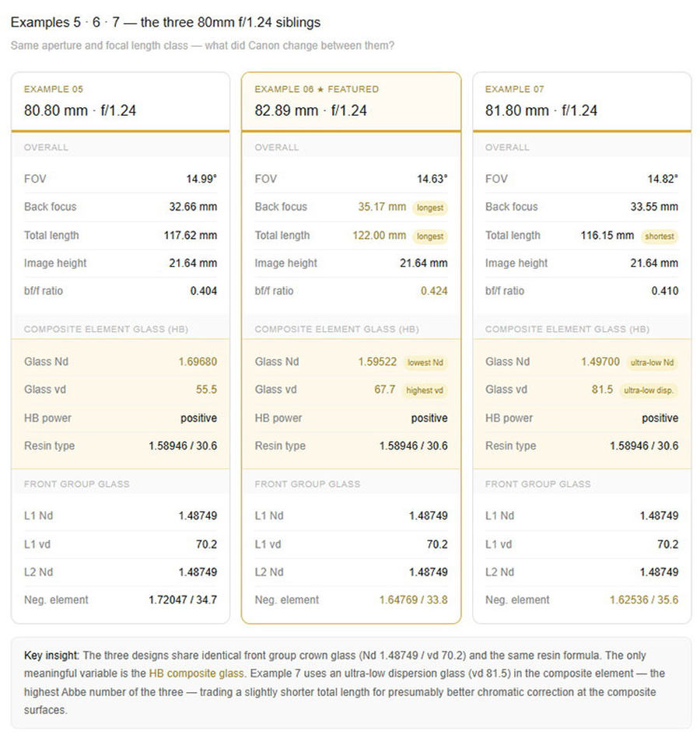The height and width of the screenshot is (738, 700).
Task: Click the Example 05 Composite Element Glass section heading
Action: point(106,329)
